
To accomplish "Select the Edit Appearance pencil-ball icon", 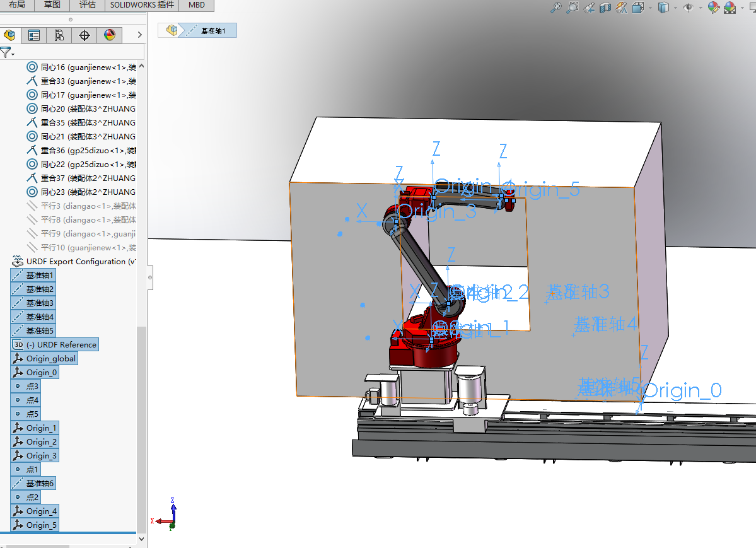I will tap(714, 8).
